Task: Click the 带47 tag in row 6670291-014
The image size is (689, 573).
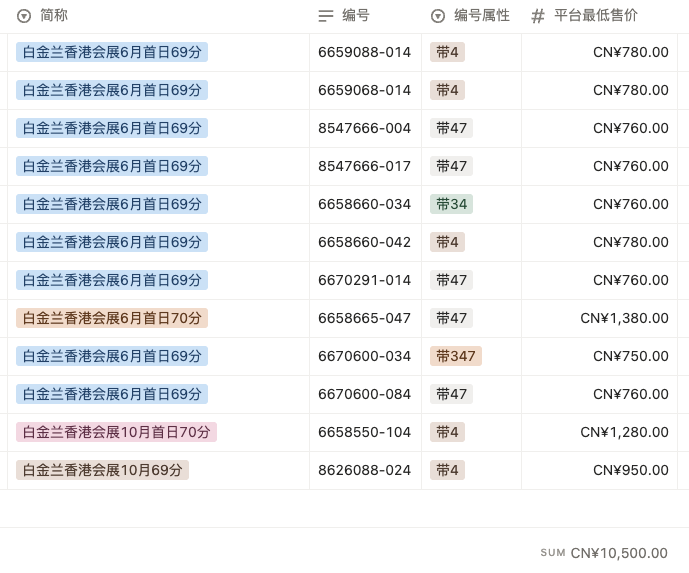Action: pos(451,280)
